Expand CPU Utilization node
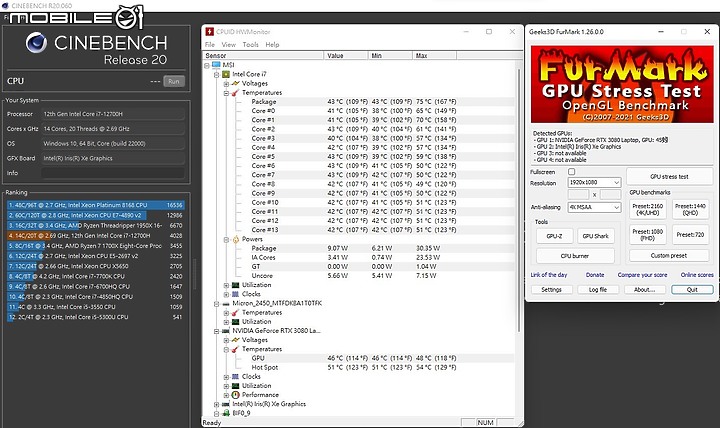Viewport: 720px width, 428px height. click(x=226, y=285)
